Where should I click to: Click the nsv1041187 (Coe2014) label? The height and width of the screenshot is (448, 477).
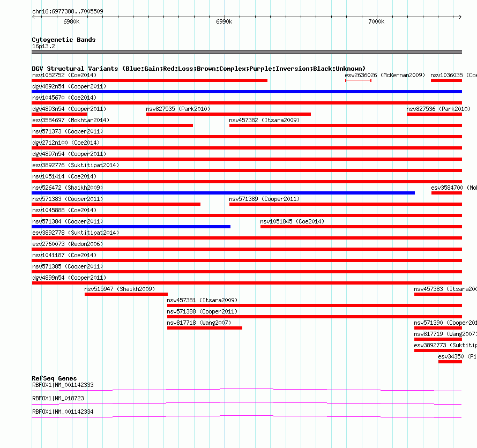(64, 255)
